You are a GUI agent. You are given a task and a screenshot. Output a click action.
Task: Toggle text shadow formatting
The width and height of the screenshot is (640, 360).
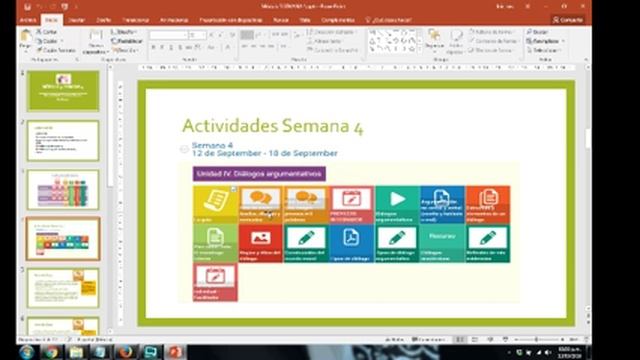tap(180, 48)
